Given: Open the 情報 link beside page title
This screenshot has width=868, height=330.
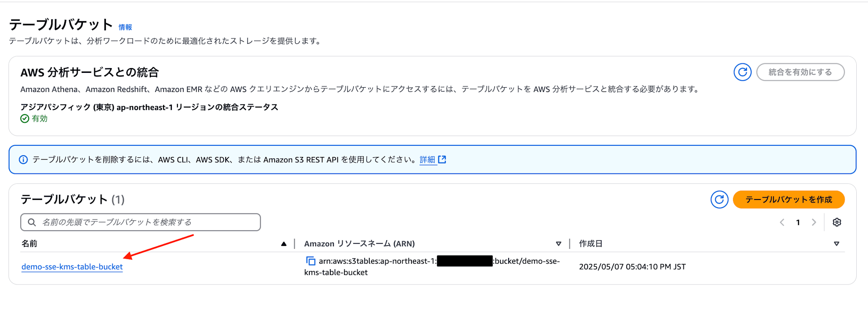Looking at the screenshot, I should pos(125,27).
